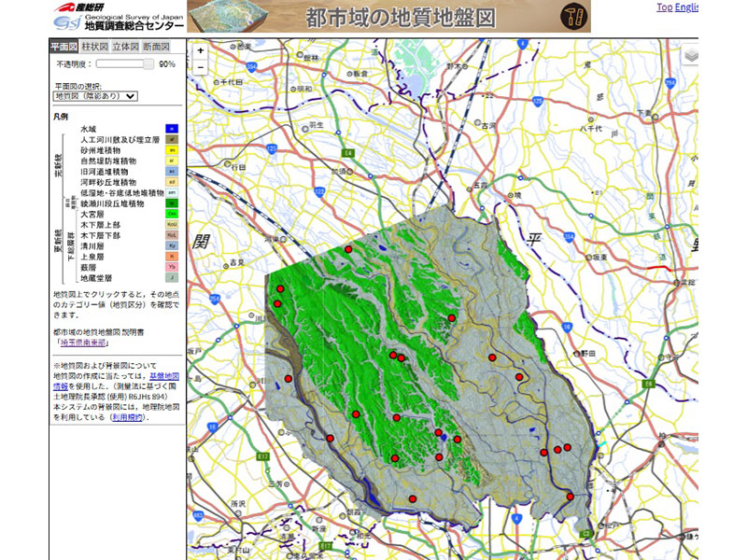Screen dimensions: 747x560
Task: Click the 不透明度 opacity slider
Action: [124, 64]
